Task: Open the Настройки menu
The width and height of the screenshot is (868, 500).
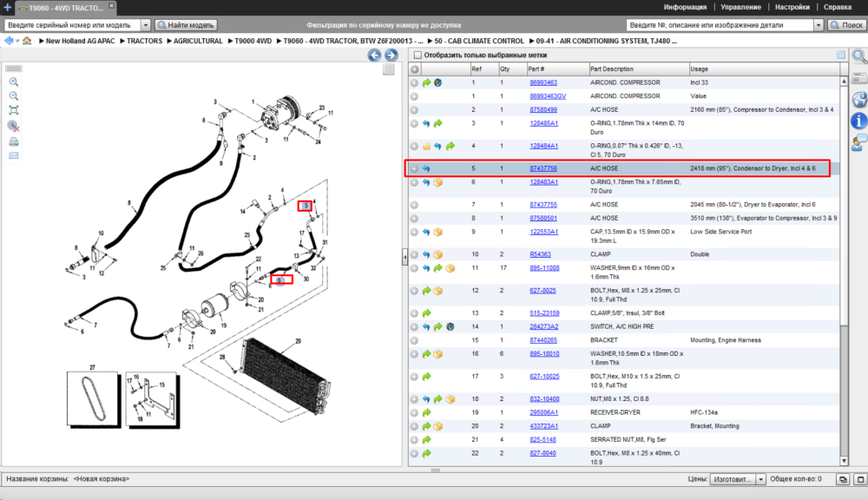Action: coord(792,7)
